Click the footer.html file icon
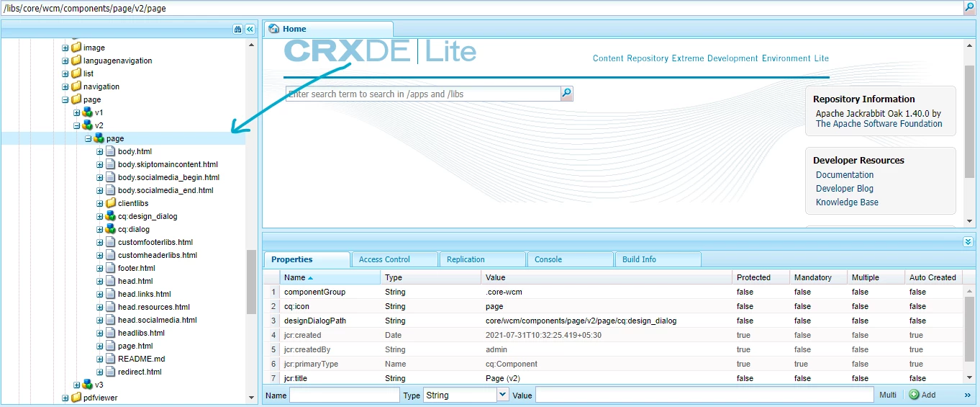 [x=111, y=268]
